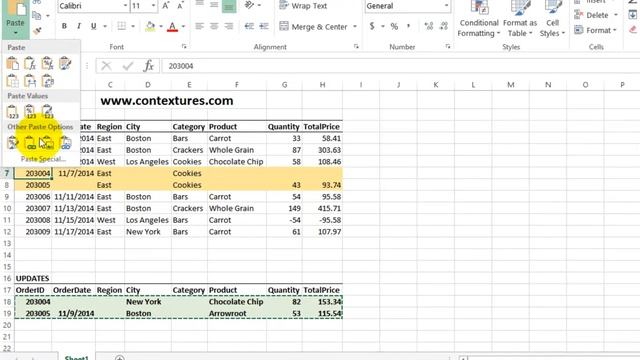Open the Format cells menu
Viewport: 640px width, 360px height.
coord(595,31)
